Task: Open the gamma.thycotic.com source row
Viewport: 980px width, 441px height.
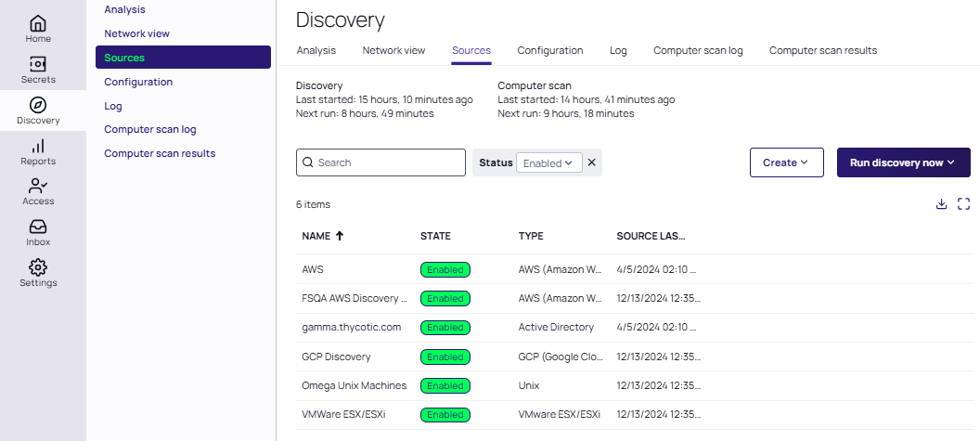Action: (x=351, y=328)
